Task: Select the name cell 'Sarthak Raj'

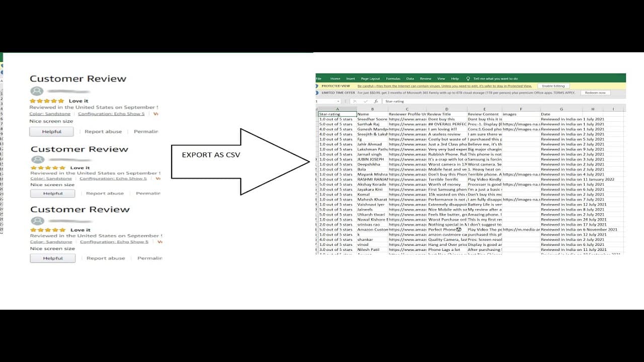Action: click(x=372, y=124)
